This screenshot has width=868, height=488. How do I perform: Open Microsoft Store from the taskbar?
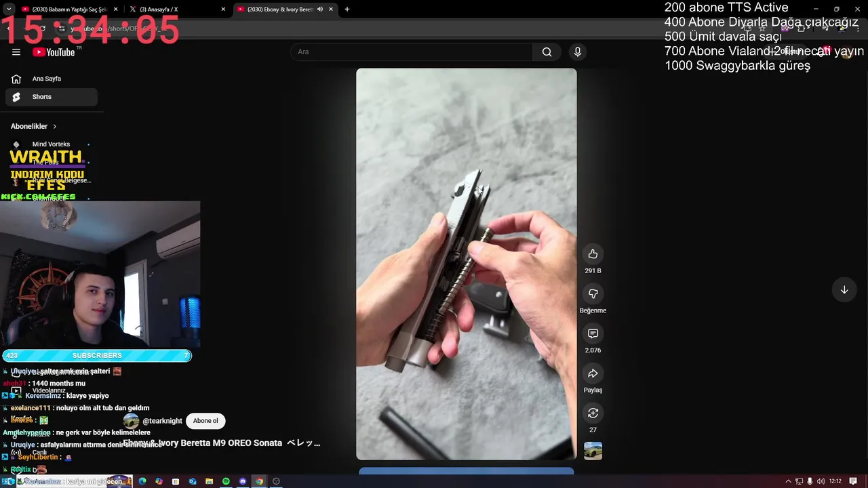point(176,481)
